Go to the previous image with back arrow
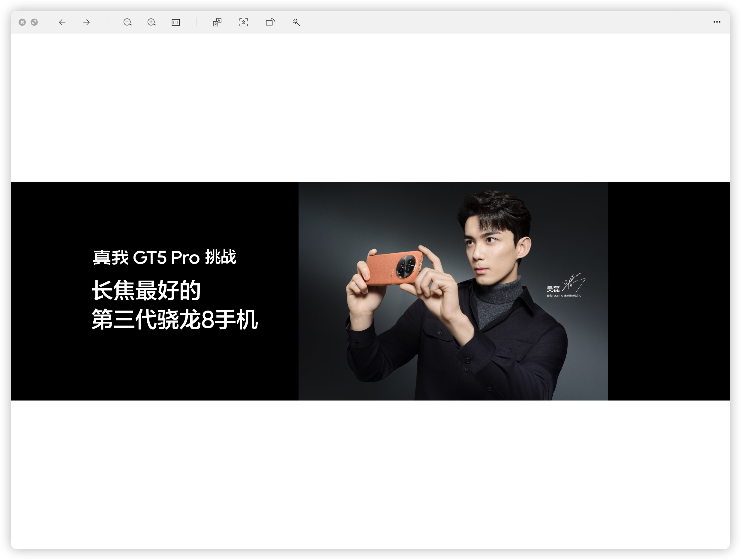This screenshot has width=741, height=560. [62, 22]
